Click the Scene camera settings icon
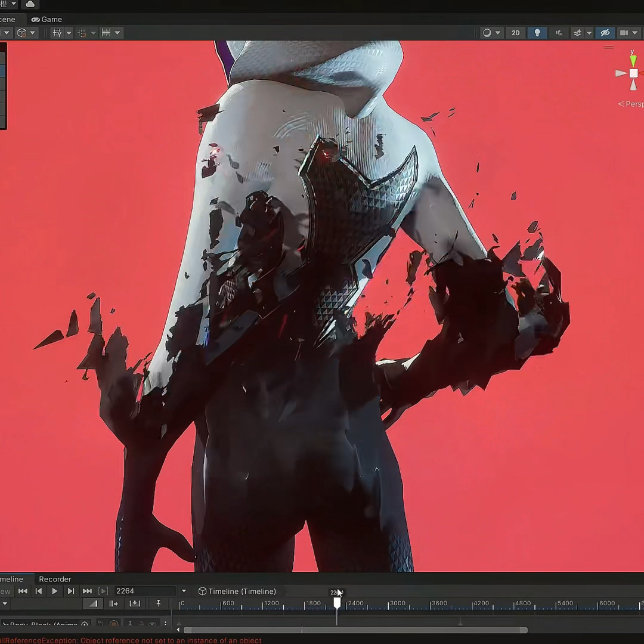 coord(624,33)
